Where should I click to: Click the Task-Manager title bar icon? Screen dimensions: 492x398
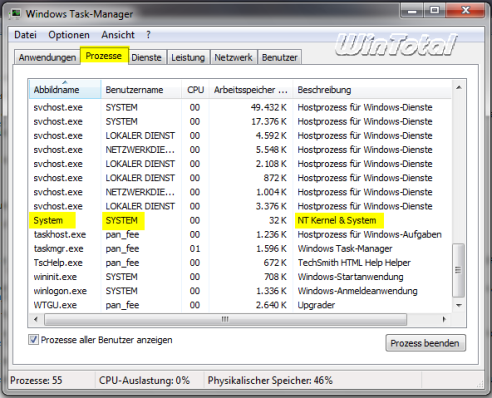[x=15, y=14]
